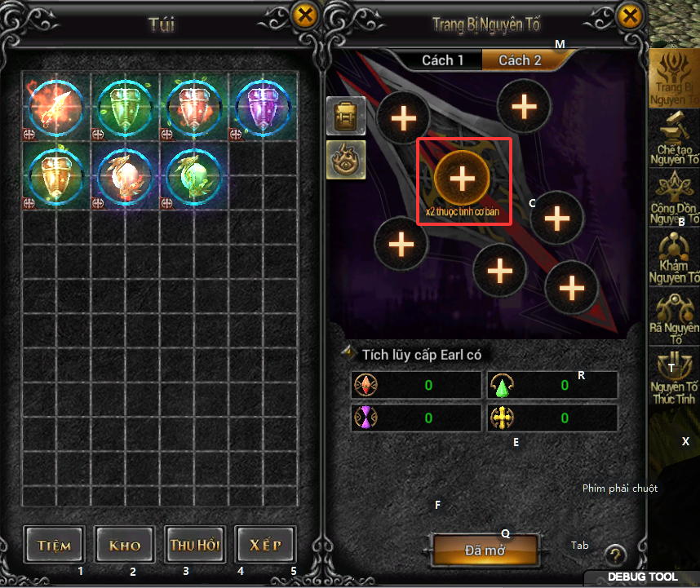The height and width of the screenshot is (588, 700).
Task: Open Nguyên Tố Thức Tỉnh sidebar icon
Action: click(x=674, y=378)
